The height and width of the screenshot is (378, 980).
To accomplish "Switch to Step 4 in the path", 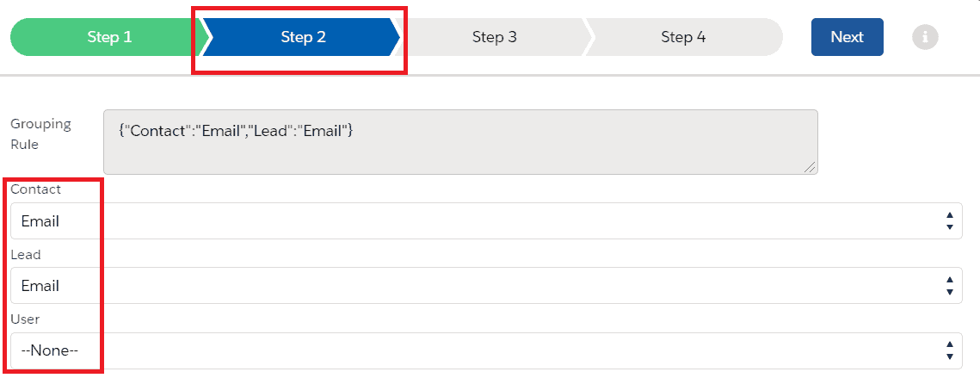I will [683, 37].
